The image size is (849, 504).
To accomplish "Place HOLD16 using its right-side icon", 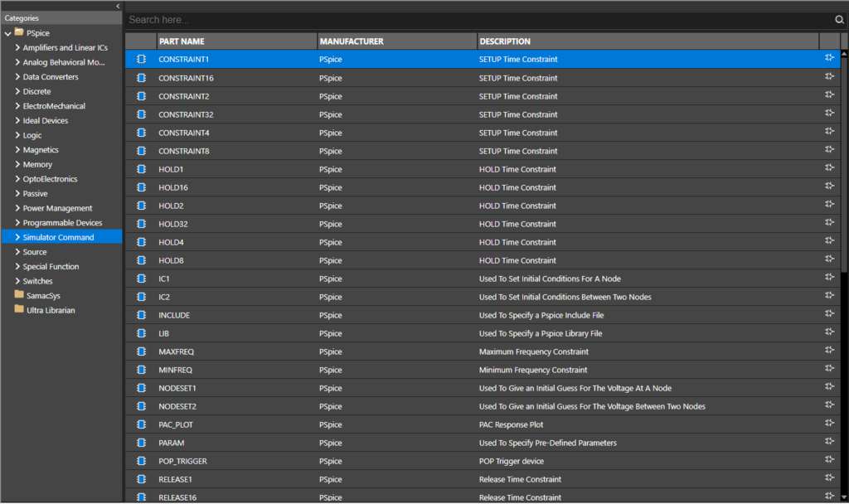I will pyautogui.click(x=829, y=186).
